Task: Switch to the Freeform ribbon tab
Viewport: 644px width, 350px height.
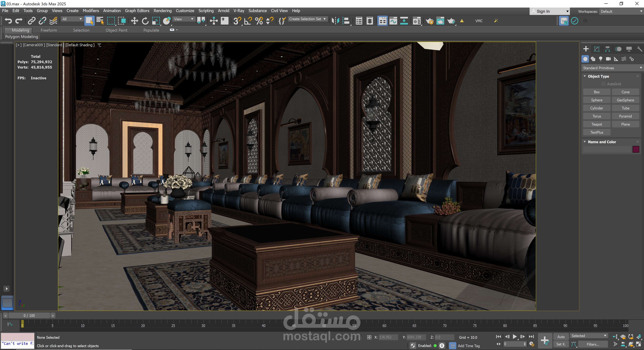Action: [49, 30]
